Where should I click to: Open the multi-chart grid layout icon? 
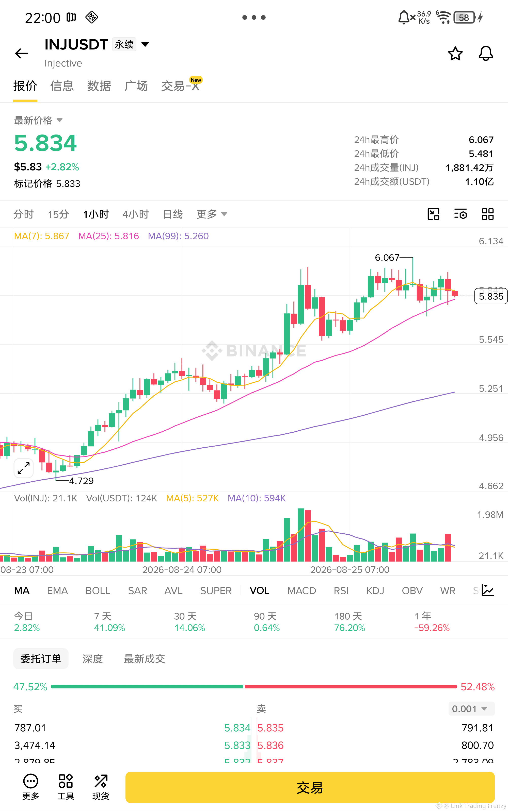point(487,214)
